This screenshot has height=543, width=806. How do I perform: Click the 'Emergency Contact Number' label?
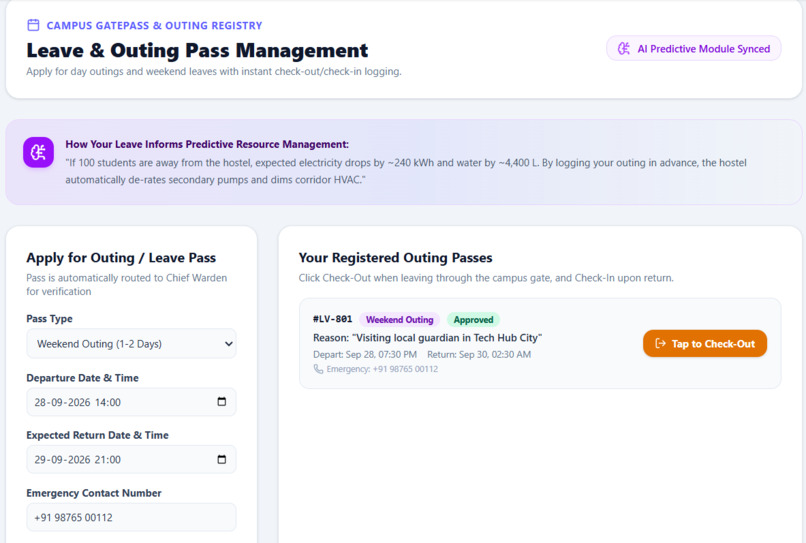point(94,493)
